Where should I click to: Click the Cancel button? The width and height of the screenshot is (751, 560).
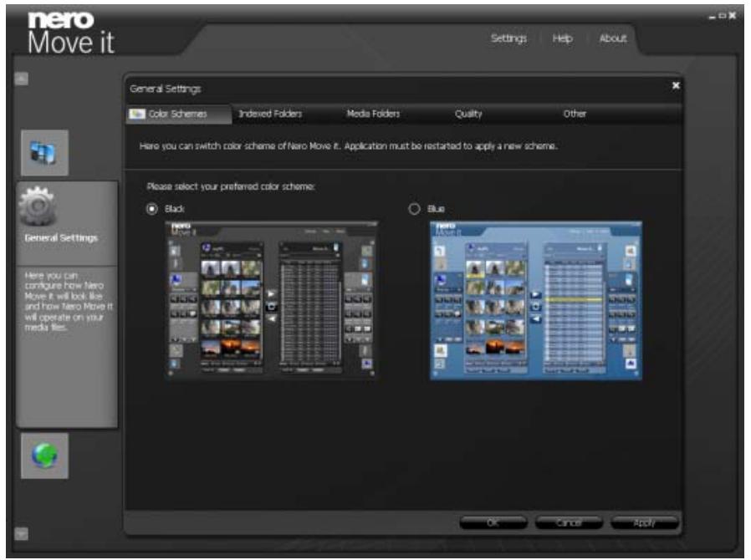(569, 522)
